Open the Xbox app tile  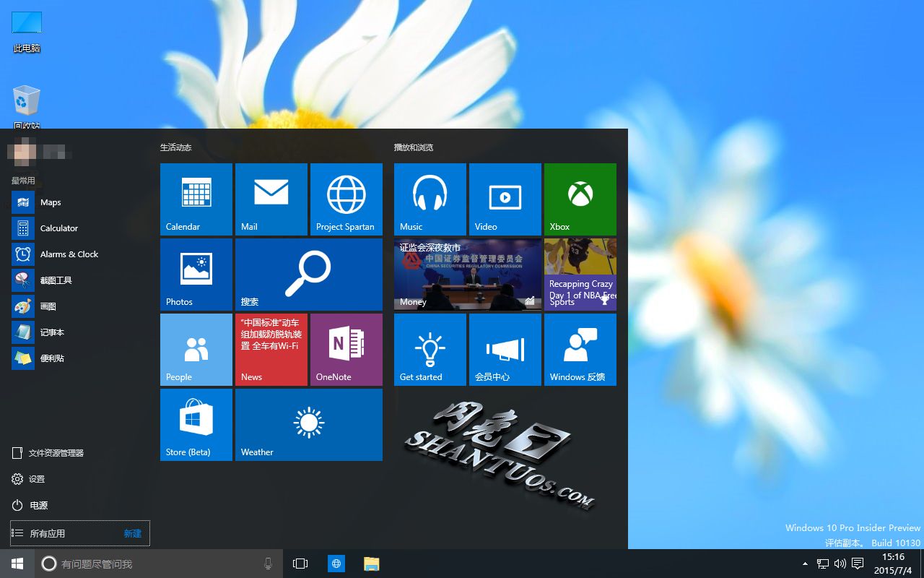580,199
